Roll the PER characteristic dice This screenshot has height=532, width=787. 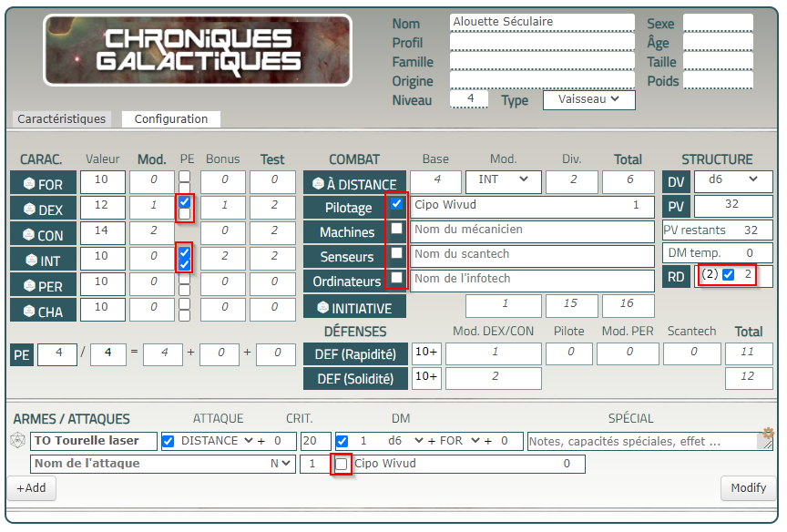(x=42, y=286)
